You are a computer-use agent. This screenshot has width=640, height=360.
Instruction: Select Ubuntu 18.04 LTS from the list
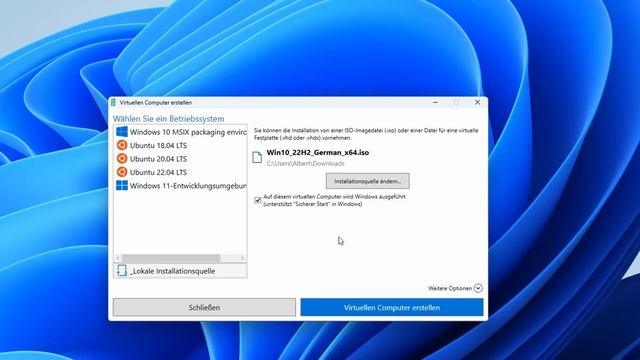[x=180, y=145]
